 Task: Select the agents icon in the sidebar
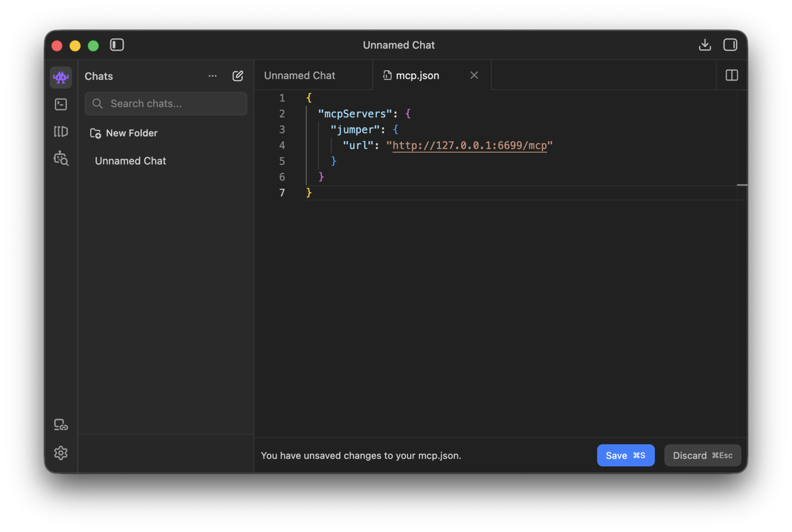(x=60, y=77)
